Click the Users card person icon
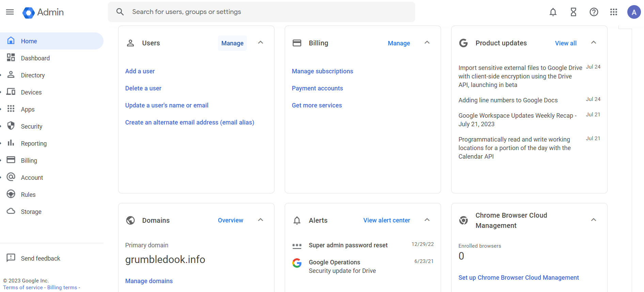This screenshot has height=292, width=644. (x=130, y=43)
